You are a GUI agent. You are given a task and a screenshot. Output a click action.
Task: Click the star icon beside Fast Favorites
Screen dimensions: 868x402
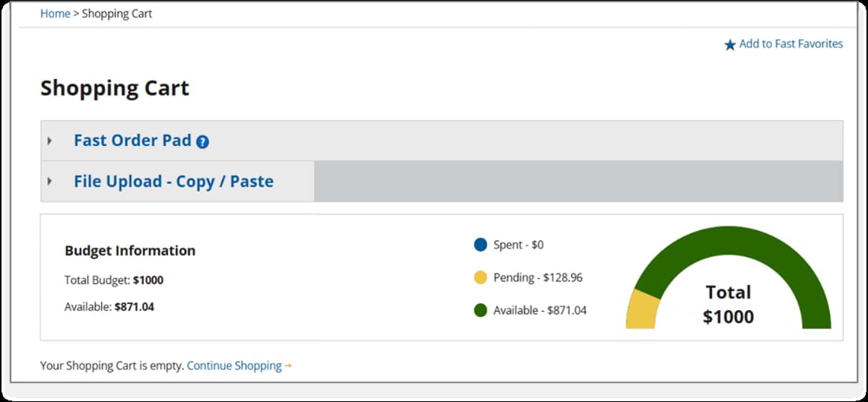(730, 45)
